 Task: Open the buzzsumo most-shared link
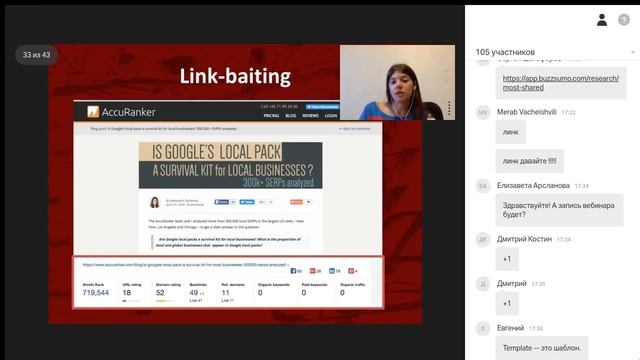pyautogui.click(x=560, y=83)
